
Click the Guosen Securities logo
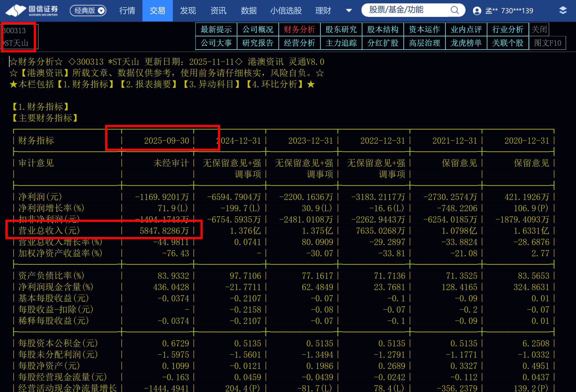pos(32,10)
